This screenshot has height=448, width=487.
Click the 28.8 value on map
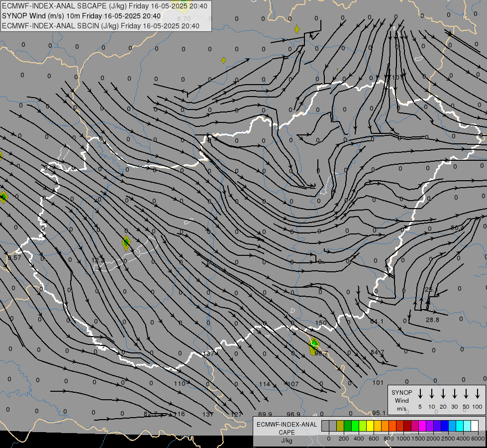(432, 320)
